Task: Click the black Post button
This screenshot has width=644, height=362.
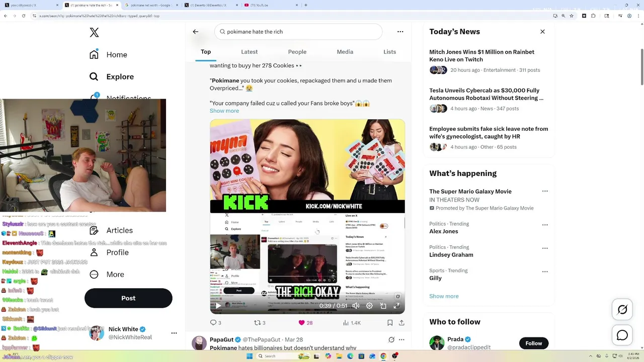Action: pos(128,298)
